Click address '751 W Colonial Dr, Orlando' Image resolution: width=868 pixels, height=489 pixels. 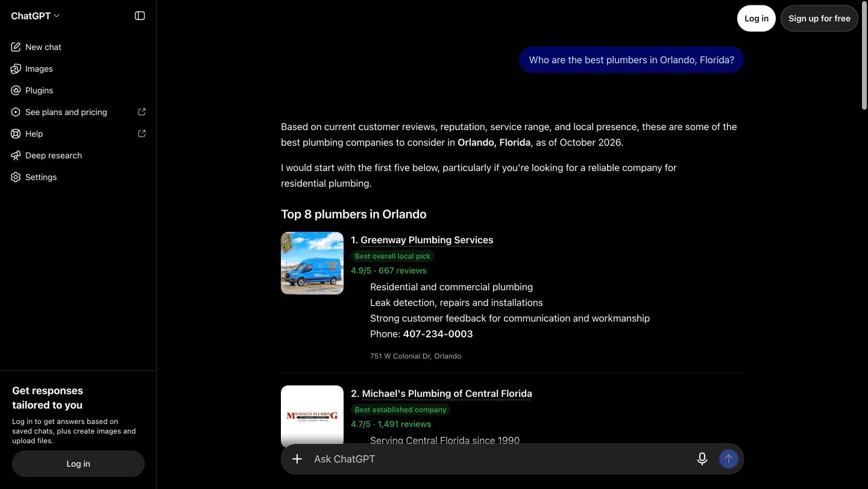(415, 356)
